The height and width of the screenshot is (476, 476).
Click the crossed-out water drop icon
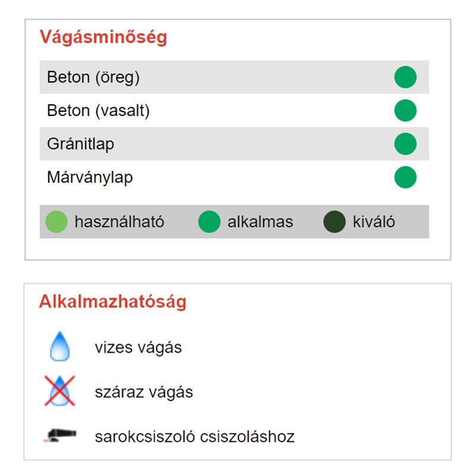pyautogui.click(x=59, y=392)
